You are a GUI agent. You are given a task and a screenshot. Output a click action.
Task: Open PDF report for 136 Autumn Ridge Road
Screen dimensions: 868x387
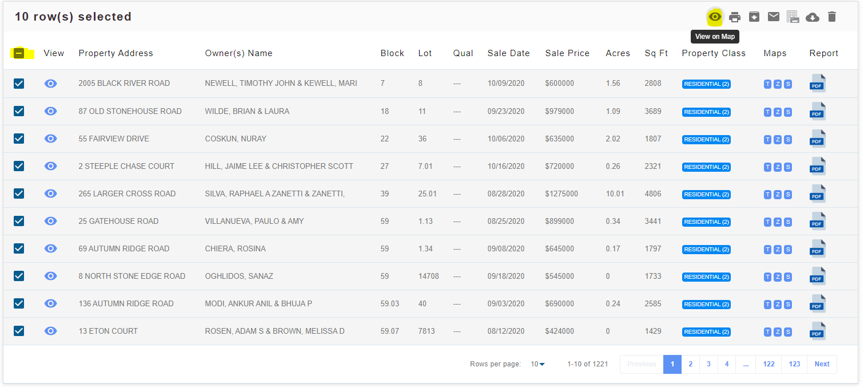[x=817, y=303]
